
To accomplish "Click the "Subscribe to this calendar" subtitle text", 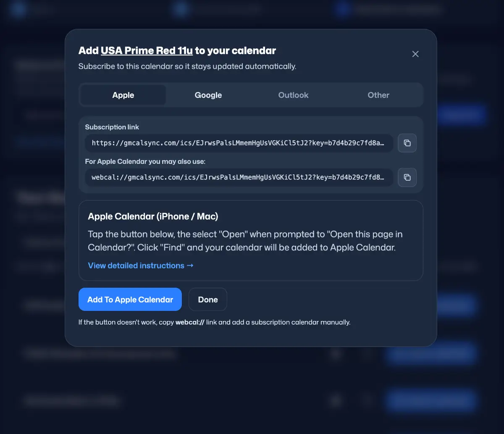I will click(187, 66).
